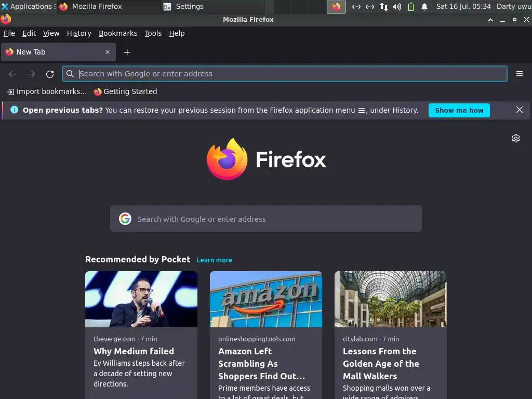Open the notification bell in system panel
Image resolution: width=532 pixels, height=399 pixels.
[424, 6]
